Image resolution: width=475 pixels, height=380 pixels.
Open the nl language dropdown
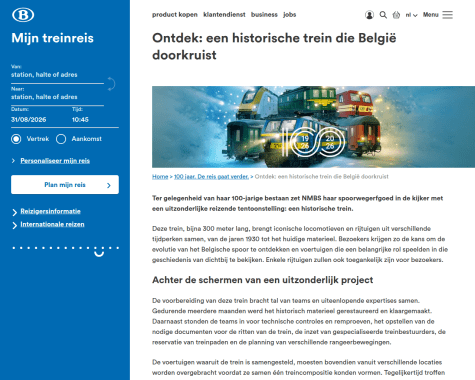[411, 15]
